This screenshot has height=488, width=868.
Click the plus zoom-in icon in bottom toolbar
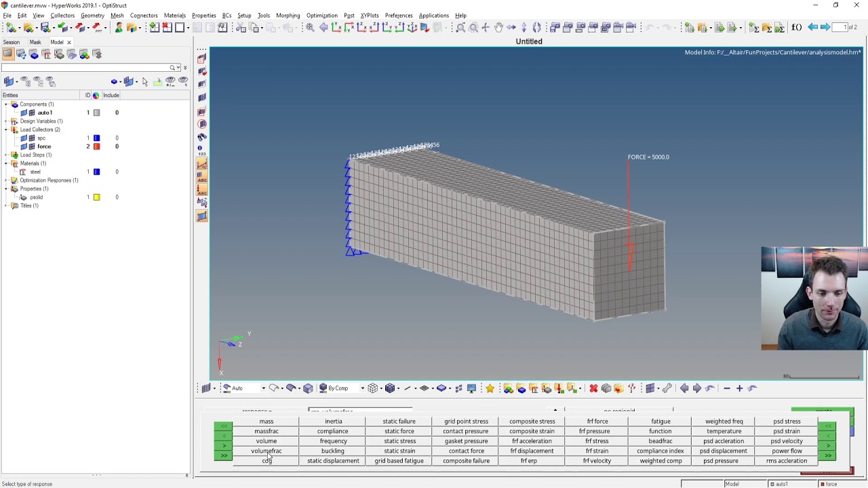coord(739,388)
